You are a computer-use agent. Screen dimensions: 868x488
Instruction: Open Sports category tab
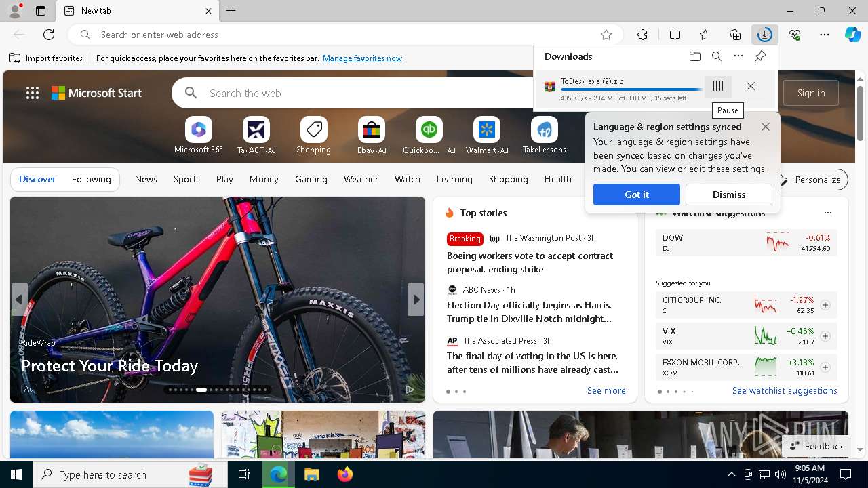(x=186, y=179)
